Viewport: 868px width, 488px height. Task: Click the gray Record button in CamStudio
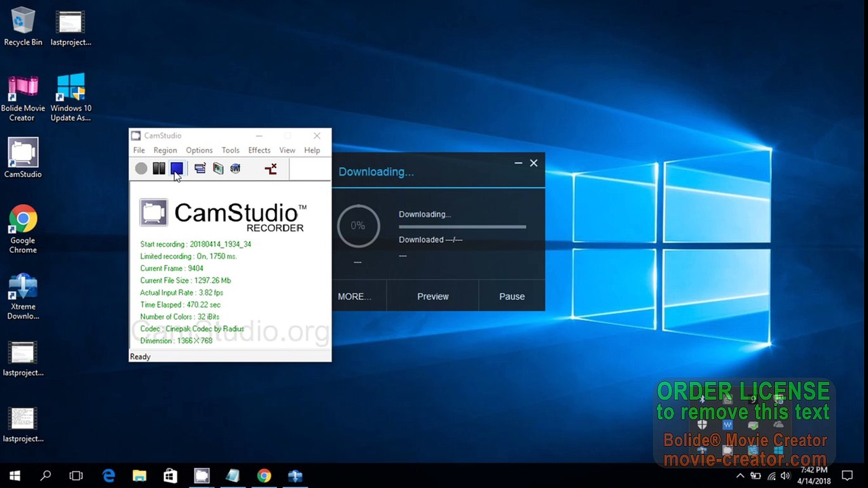pos(141,169)
